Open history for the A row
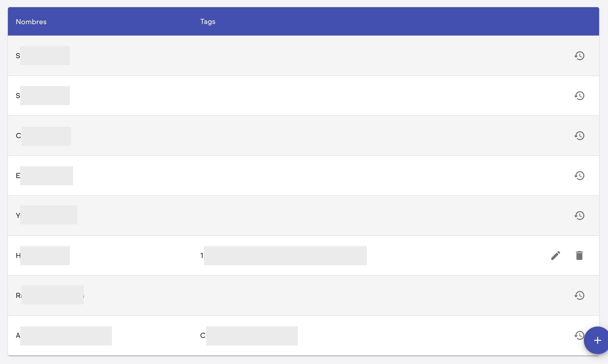The image size is (608, 364). (579, 335)
